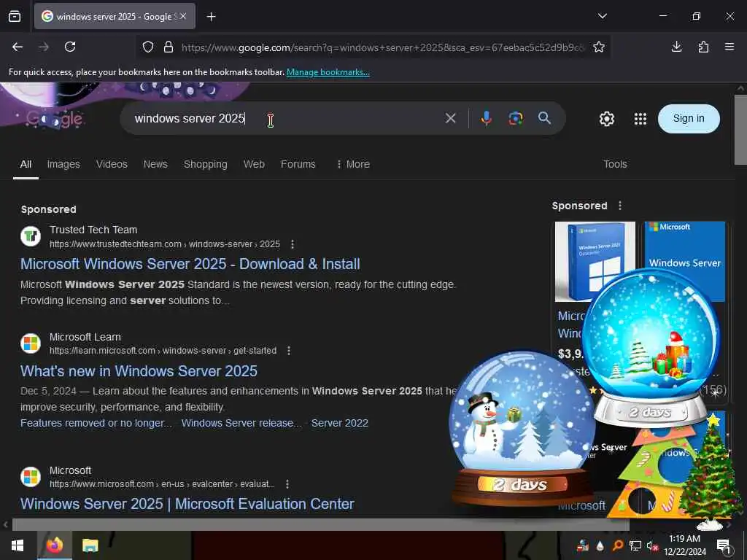
Task: Open Windows Server 2025 Microsoft Evaluation Center link
Action: coord(187,504)
